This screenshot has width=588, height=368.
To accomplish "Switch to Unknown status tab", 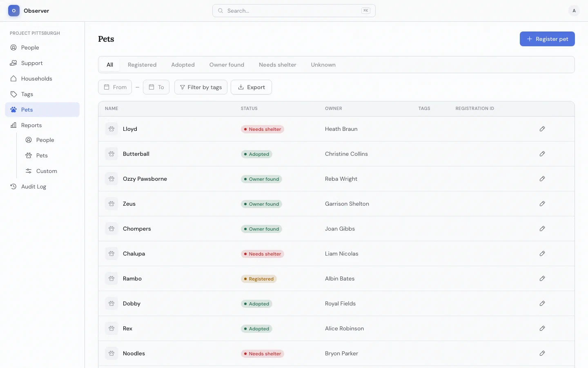I will pyautogui.click(x=323, y=65).
